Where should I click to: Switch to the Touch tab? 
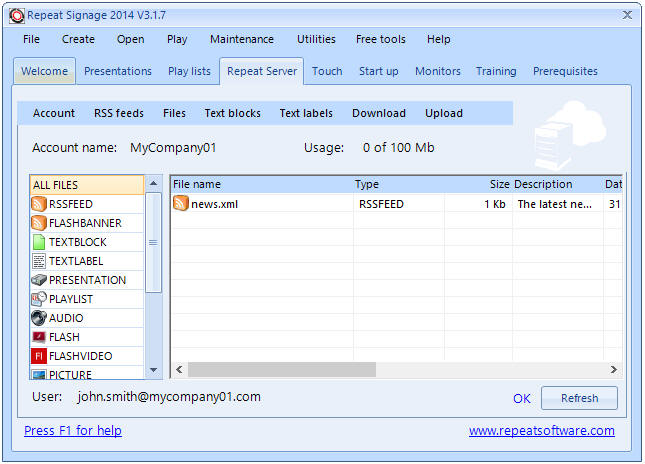coord(327,71)
